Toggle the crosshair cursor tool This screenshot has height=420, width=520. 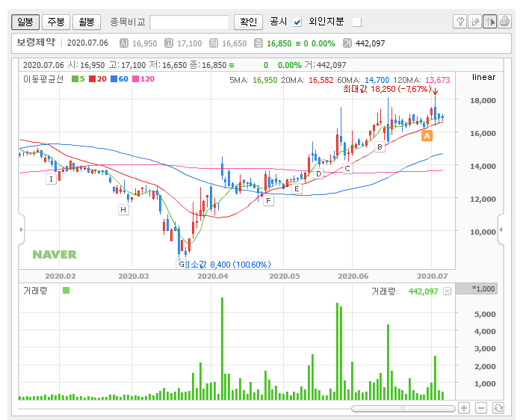pos(489,22)
